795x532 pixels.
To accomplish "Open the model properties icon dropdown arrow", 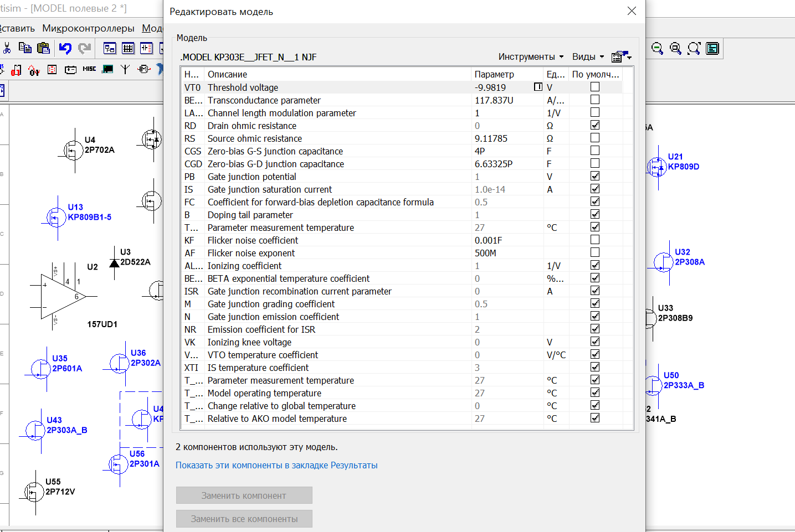I will [x=629, y=57].
